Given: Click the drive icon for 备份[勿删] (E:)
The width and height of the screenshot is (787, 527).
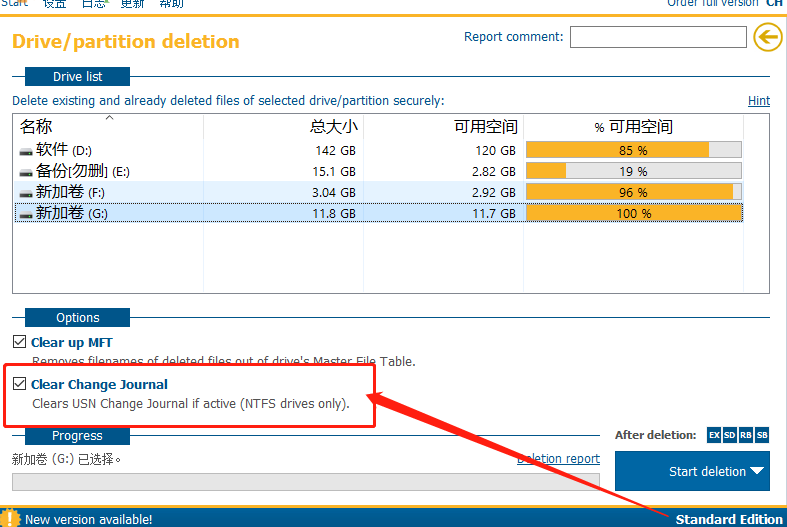Looking at the screenshot, I should (x=26, y=172).
